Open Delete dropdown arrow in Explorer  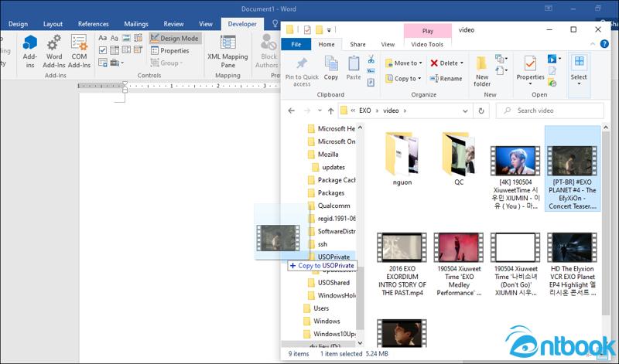point(462,63)
